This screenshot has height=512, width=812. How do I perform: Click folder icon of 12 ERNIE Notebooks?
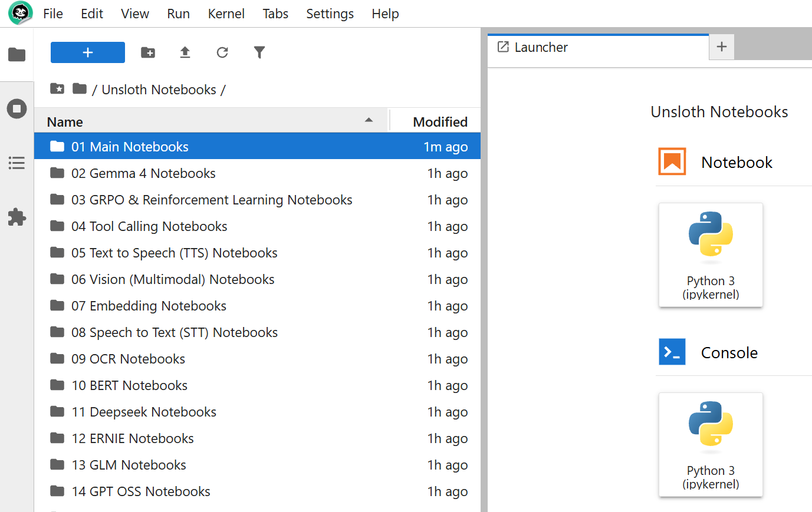[x=57, y=438]
